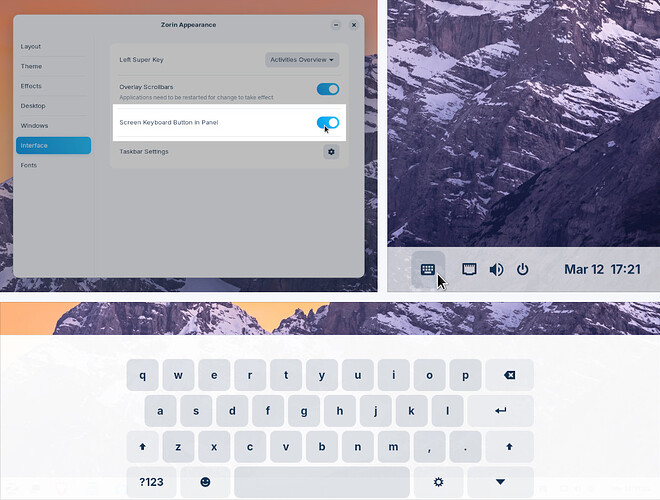
Task: Tap the d key
Action: 232,411
